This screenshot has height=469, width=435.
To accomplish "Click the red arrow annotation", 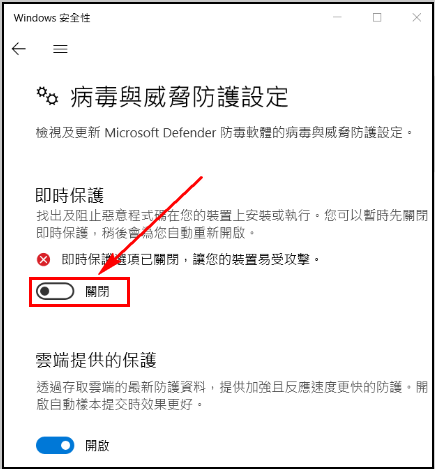I will pos(151,225).
